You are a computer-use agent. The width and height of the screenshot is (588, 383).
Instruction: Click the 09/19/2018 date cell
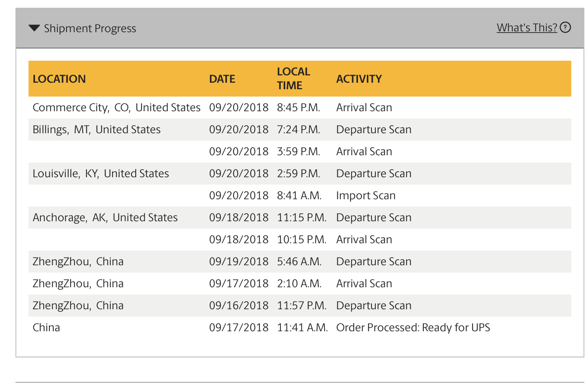239,262
